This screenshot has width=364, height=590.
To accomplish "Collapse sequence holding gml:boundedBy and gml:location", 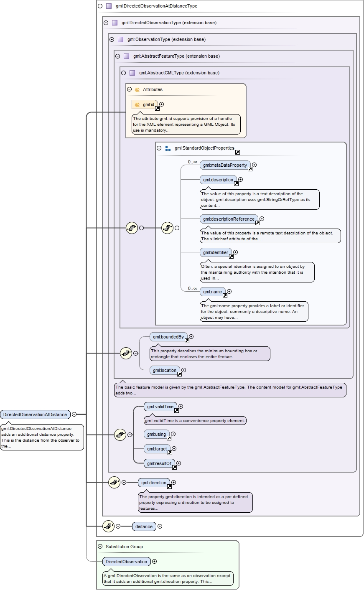I will coord(135,353).
